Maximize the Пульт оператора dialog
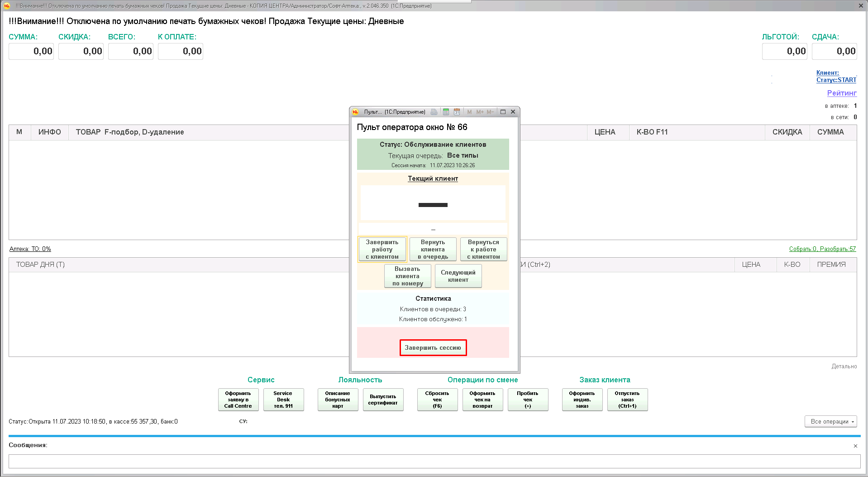 [x=503, y=112]
